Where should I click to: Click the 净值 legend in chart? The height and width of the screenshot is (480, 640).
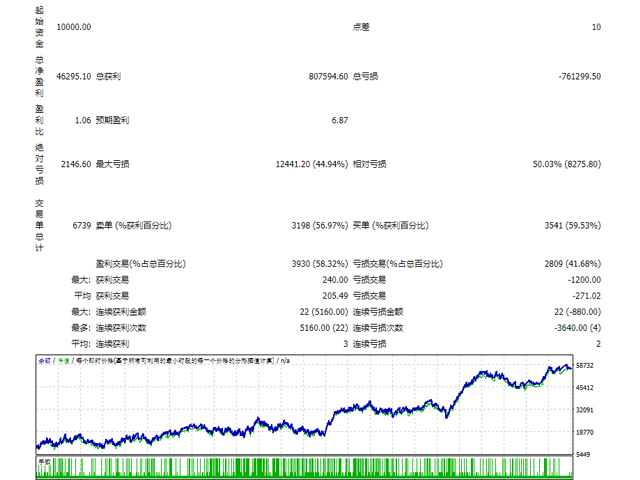coord(63,361)
